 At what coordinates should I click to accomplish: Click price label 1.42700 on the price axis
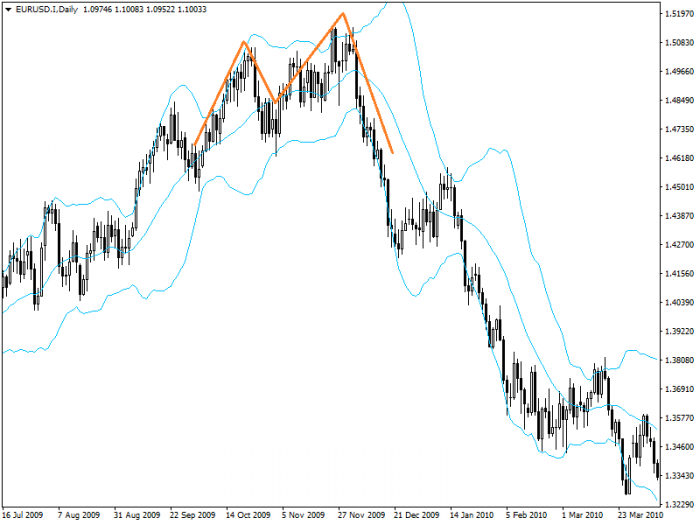tap(679, 245)
